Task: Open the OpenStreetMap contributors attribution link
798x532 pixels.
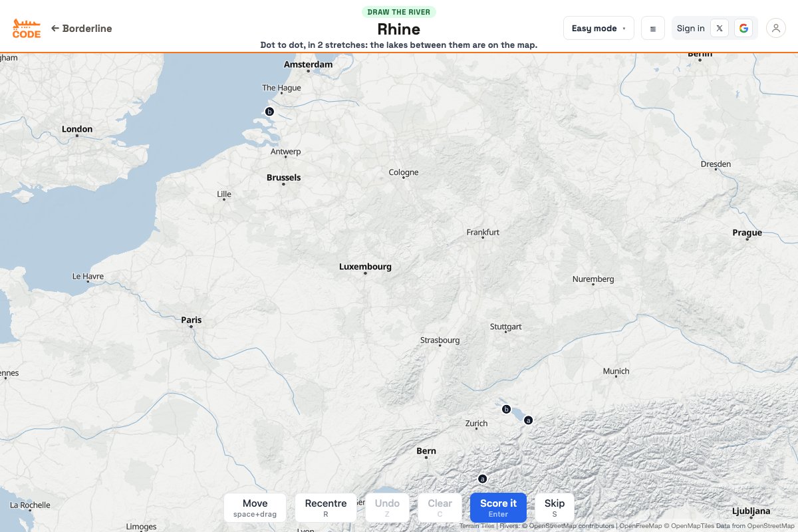Action: [572, 526]
